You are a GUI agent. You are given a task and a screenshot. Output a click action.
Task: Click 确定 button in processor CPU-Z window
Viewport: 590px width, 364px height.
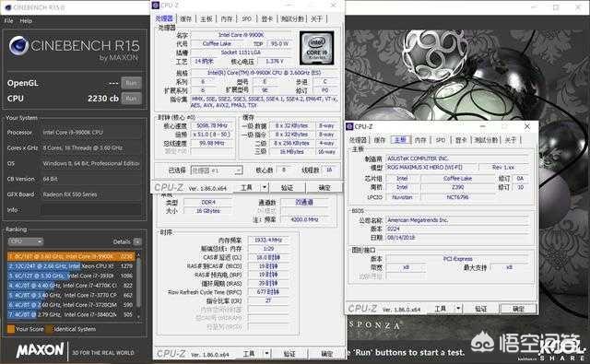[x=324, y=187]
